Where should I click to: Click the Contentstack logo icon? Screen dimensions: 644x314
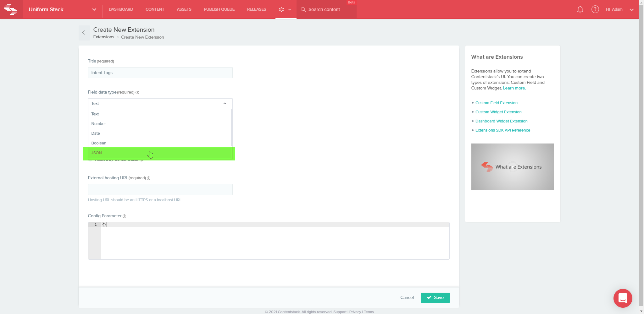pyautogui.click(x=11, y=9)
